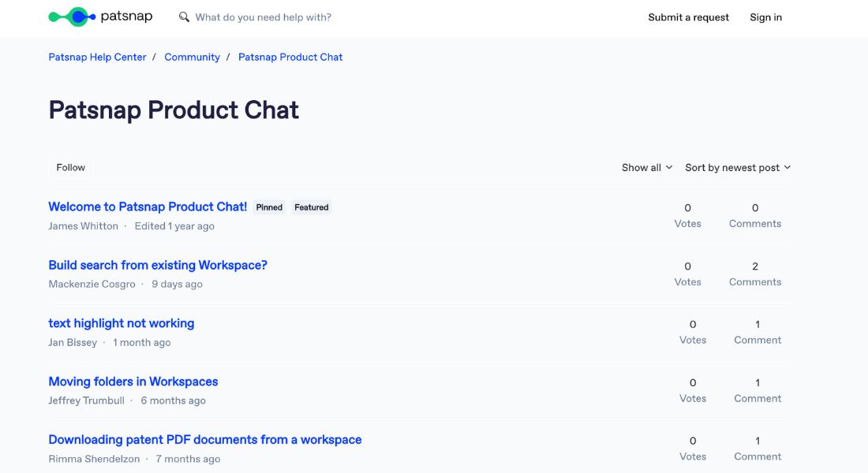The image size is (868, 473).
Task: Click Sign in at top right
Action: (x=765, y=17)
